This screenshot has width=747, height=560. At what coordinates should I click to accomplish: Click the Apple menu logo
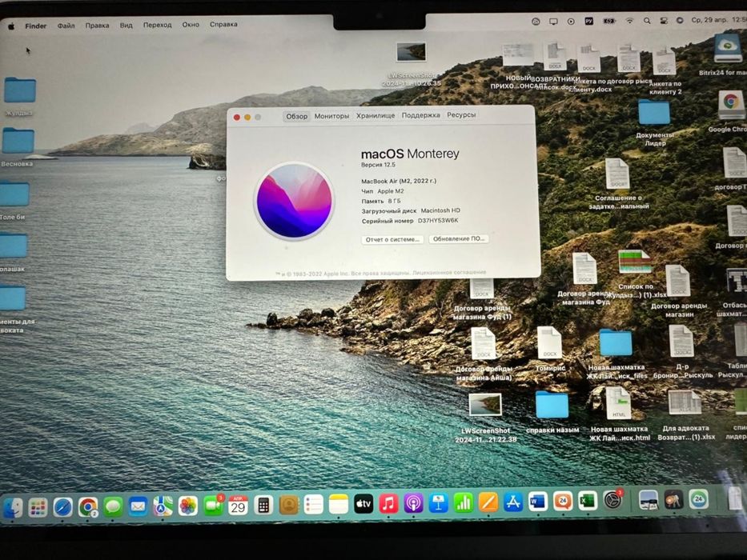[x=11, y=26]
